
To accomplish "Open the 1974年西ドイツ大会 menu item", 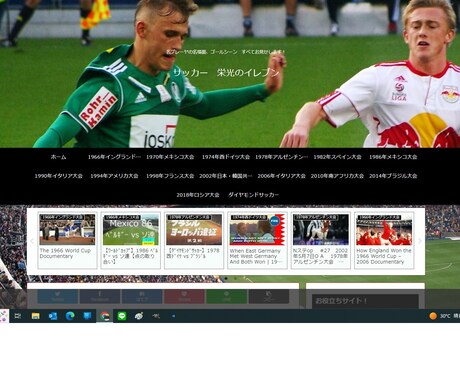I will pos(226,157).
